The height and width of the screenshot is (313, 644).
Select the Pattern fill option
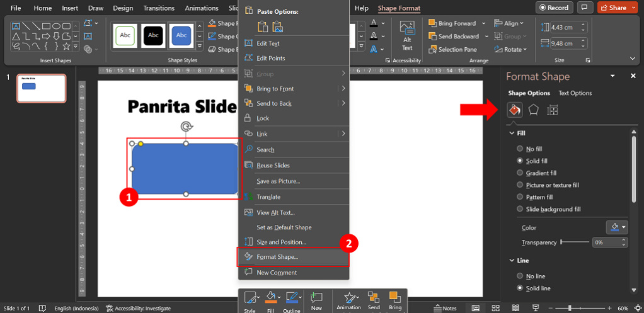[535, 197]
